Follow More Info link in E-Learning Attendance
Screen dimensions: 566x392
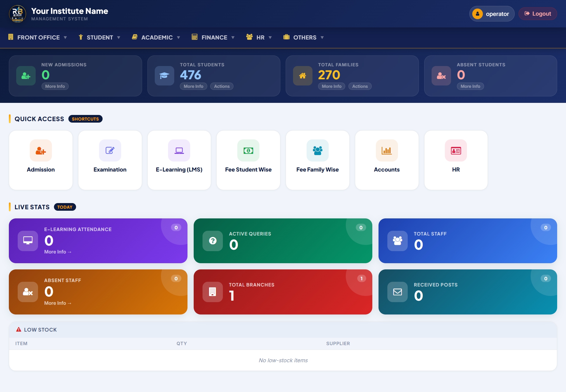(58, 252)
